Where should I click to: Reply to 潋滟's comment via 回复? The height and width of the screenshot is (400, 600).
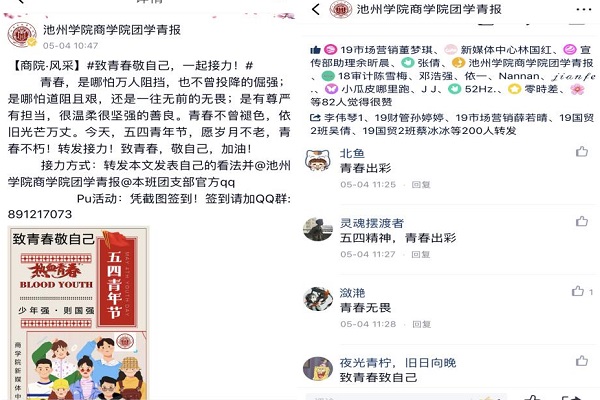422,324
